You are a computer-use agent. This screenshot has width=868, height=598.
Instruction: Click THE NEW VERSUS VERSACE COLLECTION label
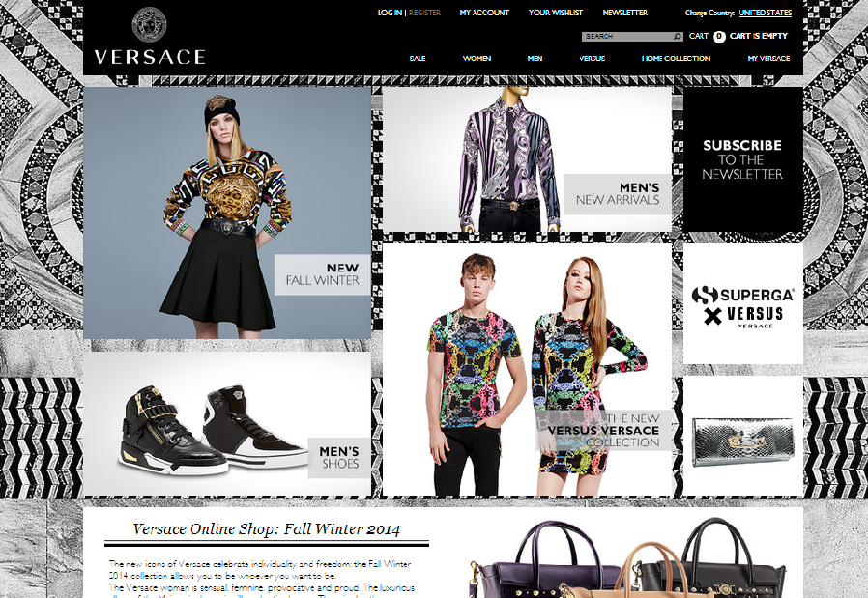click(603, 430)
